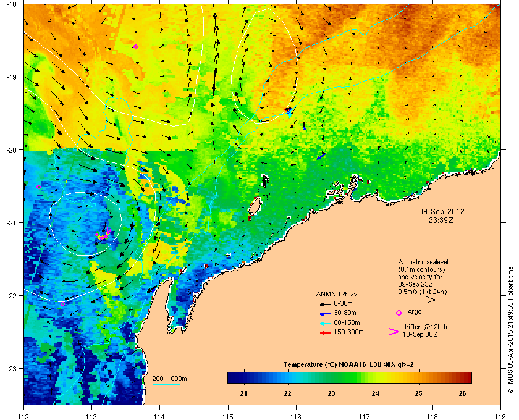519x420 pixels.
Task: Click the longitude axis label 113
Action: coord(91,417)
